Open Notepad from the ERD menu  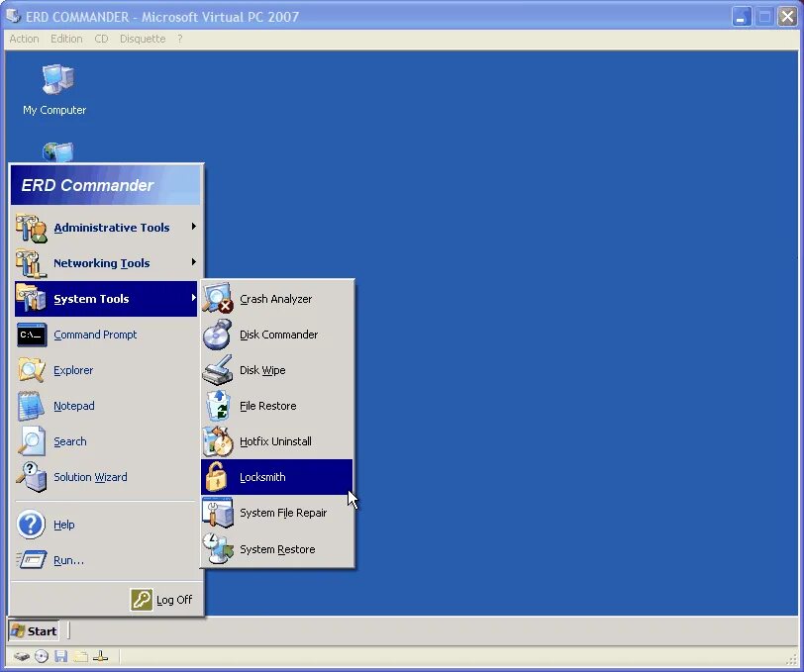click(x=74, y=406)
